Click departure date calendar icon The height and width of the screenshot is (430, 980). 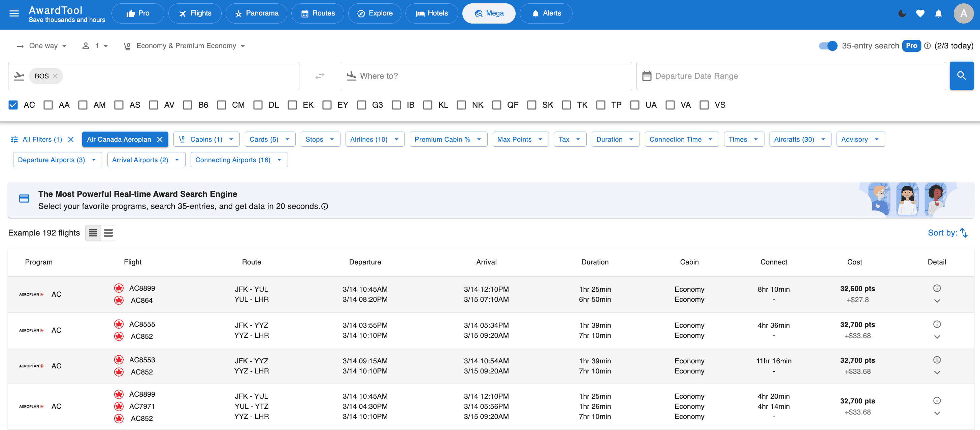(x=647, y=76)
